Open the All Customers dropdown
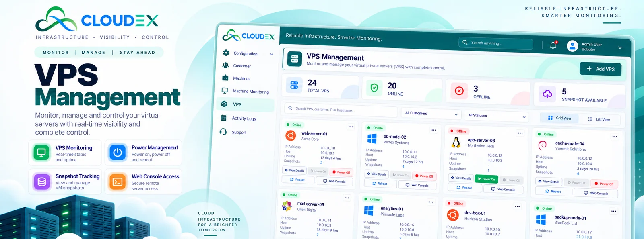The height and width of the screenshot is (239, 644). (x=431, y=113)
